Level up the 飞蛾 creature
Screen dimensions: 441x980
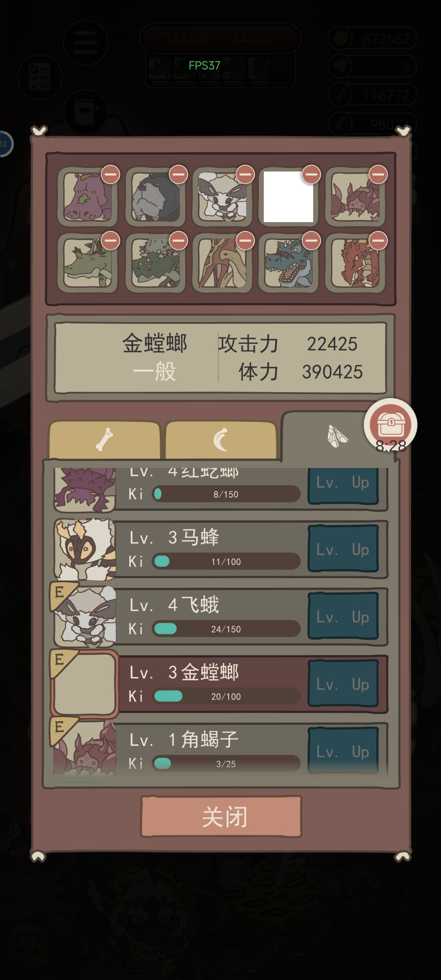pyautogui.click(x=343, y=617)
